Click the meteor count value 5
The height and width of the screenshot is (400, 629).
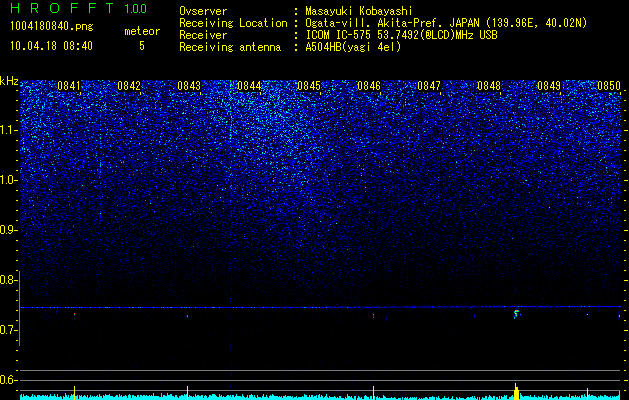click(142, 46)
